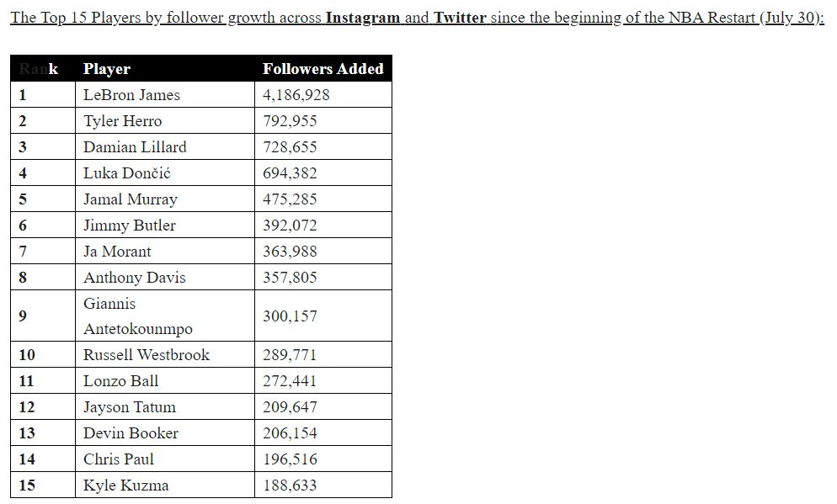Select the Luka Dončić player cell
The width and height of the screenshot is (837, 504).
[127, 173]
